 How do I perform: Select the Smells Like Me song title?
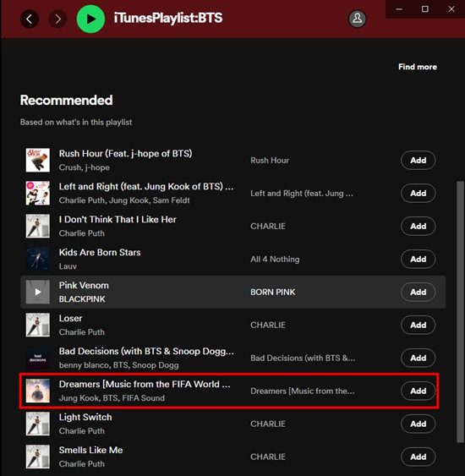[90, 450]
